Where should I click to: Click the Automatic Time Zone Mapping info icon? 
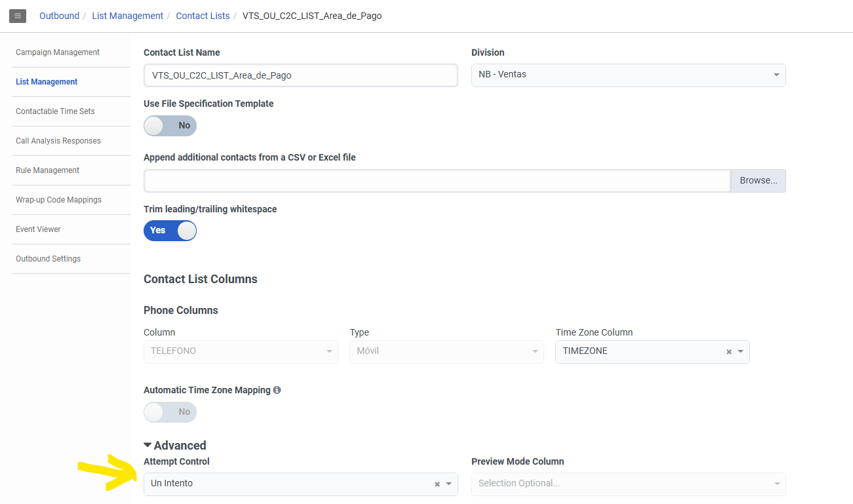(x=277, y=390)
